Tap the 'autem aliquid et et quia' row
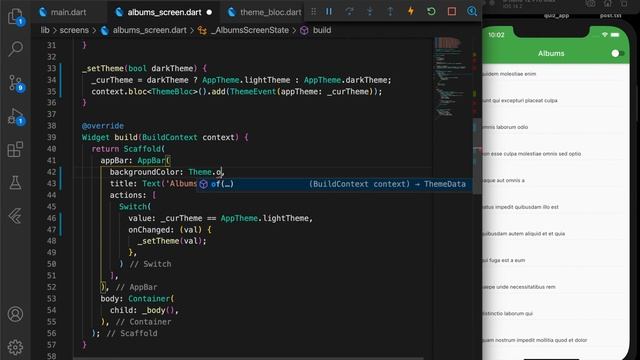 point(556,233)
